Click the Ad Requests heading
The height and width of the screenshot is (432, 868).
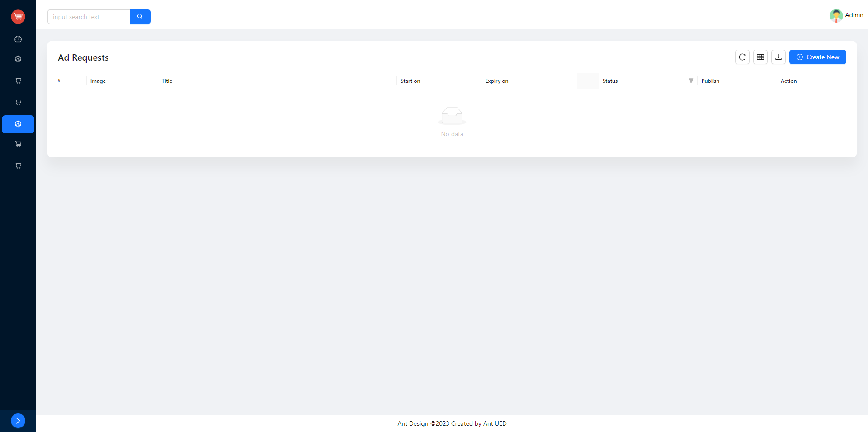pyautogui.click(x=83, y=57)
